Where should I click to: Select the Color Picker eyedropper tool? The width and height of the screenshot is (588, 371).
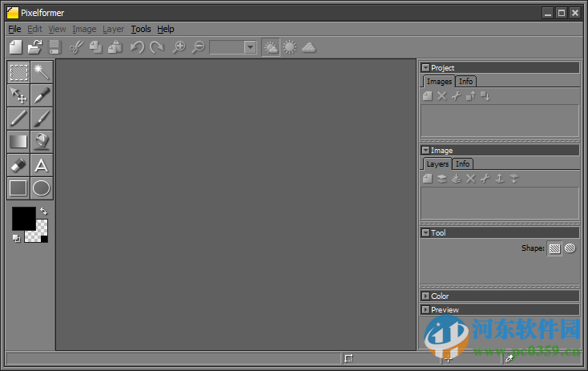[42, 95]
